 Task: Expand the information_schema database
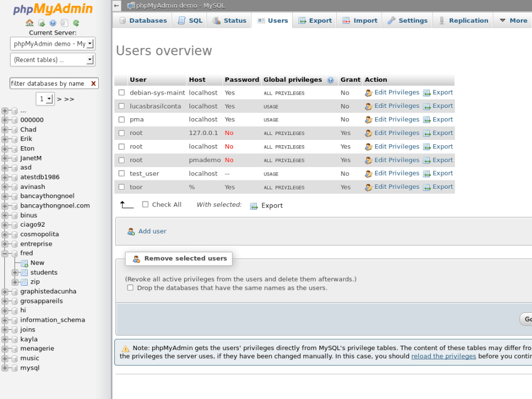click(5, 320)
